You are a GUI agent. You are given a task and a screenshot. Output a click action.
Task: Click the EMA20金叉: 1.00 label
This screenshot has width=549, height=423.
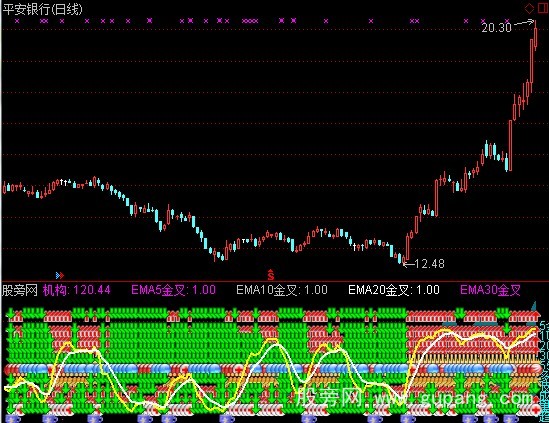pyautogui.click(x=394, y=290)
